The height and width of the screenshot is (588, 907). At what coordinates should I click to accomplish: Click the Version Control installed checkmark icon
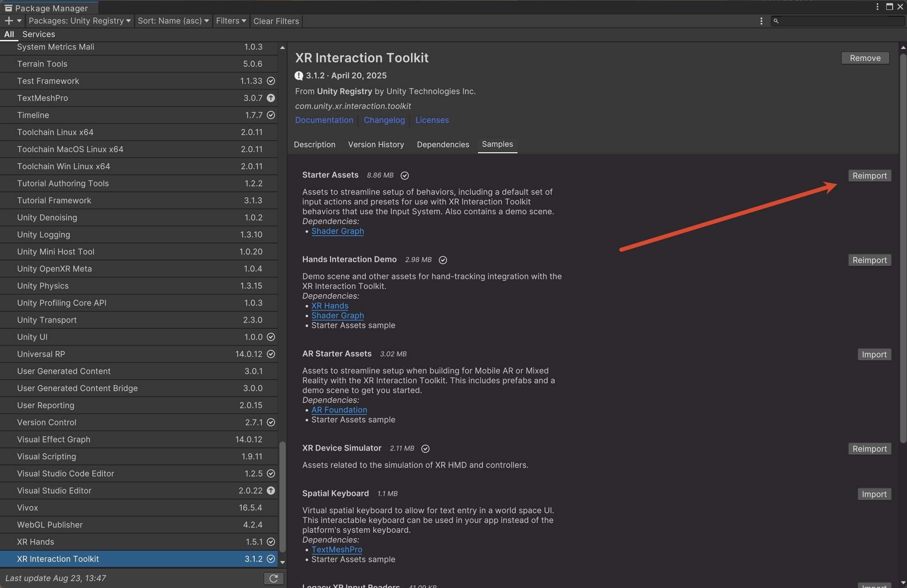[x=271, y=422]
